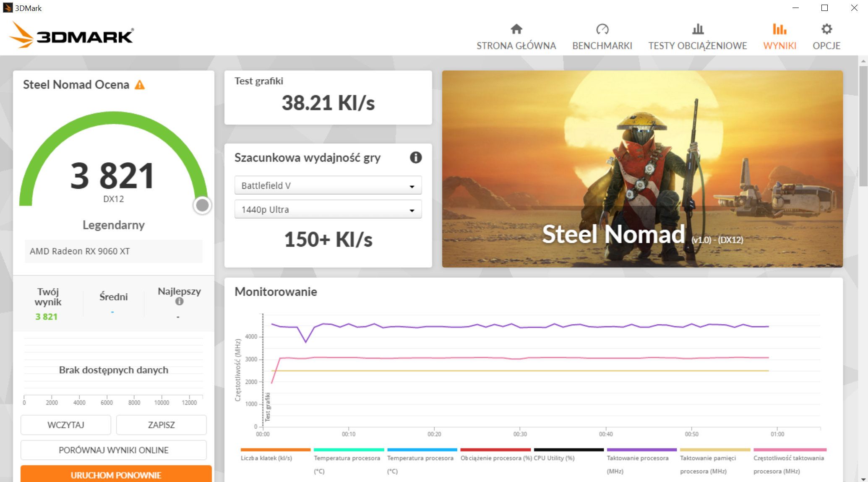This screenshot has height=482, width=868.
Task: Toggle the Taktowanie procesora purple legend series
Action: (x=637, y=458)
